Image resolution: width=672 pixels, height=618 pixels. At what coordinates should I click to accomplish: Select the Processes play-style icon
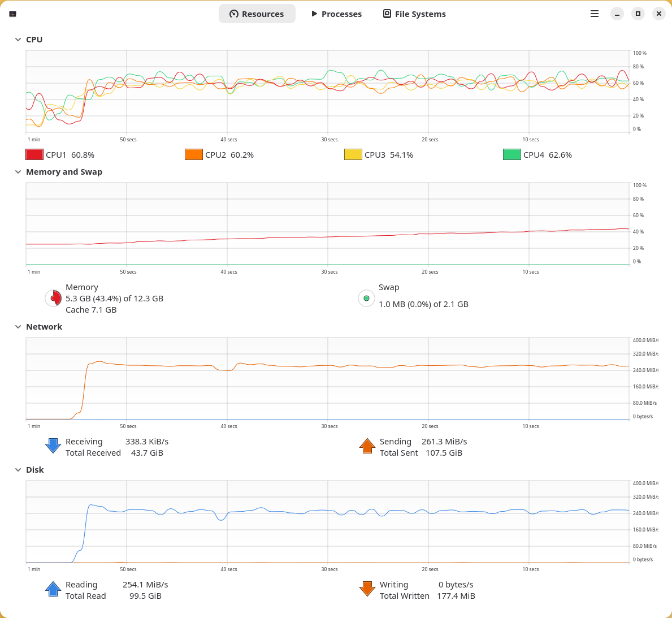tap(313, 14)
